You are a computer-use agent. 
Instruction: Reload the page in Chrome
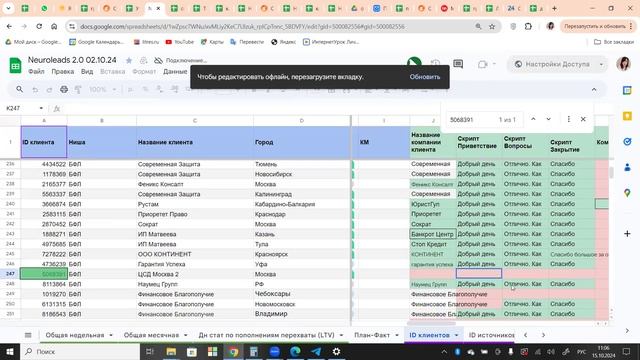pyautogui.click(x=39, y=27)
